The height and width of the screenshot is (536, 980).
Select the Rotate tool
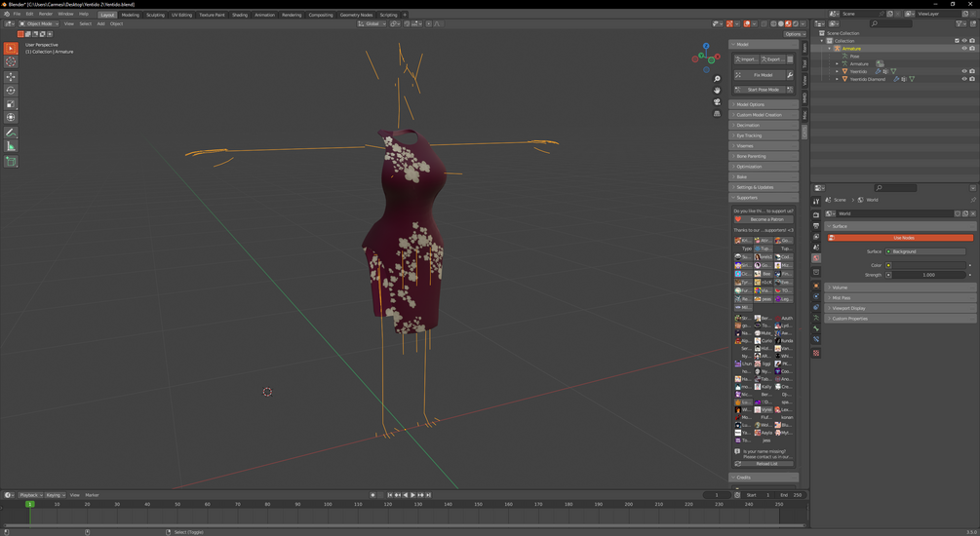(x=11, y=91)
